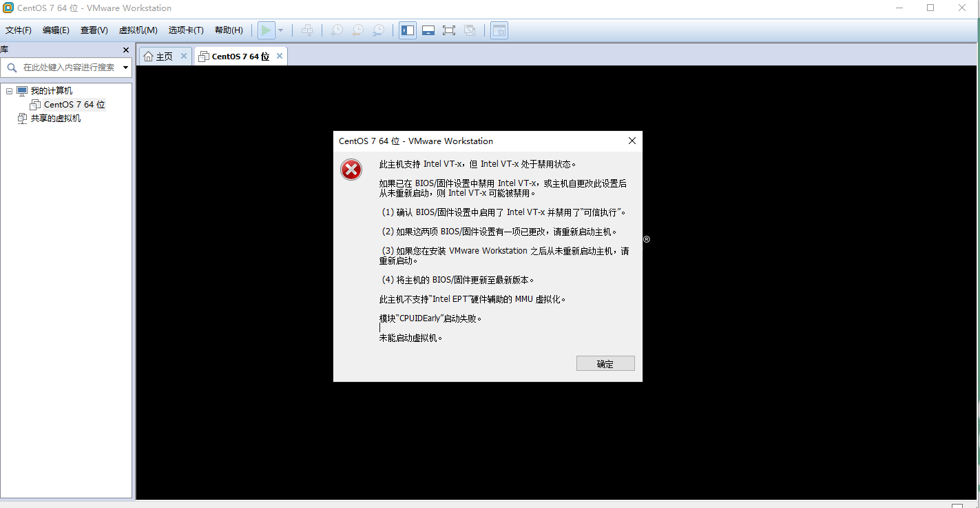
Task: Close the 主页 tab
Action: (x=184, y=56)
